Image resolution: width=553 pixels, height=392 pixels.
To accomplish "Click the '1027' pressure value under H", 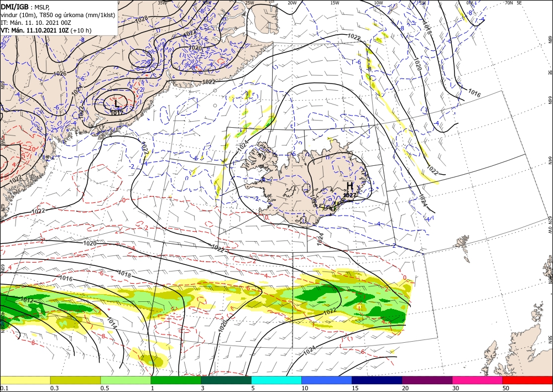I will (349, 195).
